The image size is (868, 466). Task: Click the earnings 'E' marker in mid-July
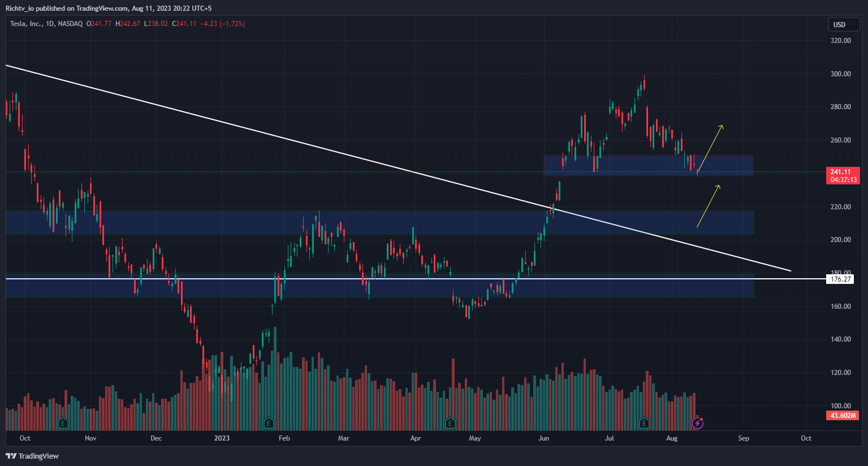point(644,422)
